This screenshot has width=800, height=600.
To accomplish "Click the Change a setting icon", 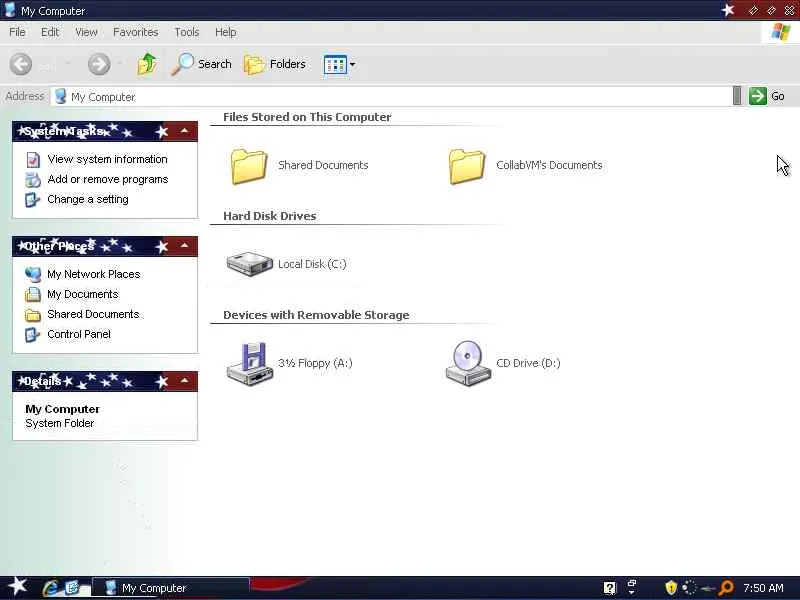I will click(x=33, y=199).
